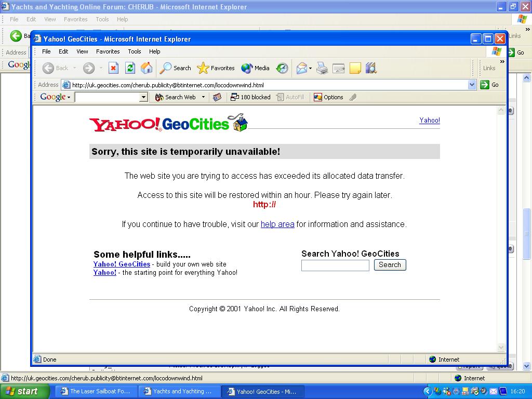Click the Yahoo! GeoCities logo

click(x=169, y=123)
